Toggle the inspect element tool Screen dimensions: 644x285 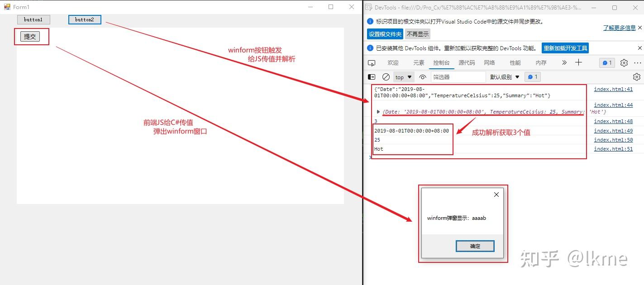point(372,63)
